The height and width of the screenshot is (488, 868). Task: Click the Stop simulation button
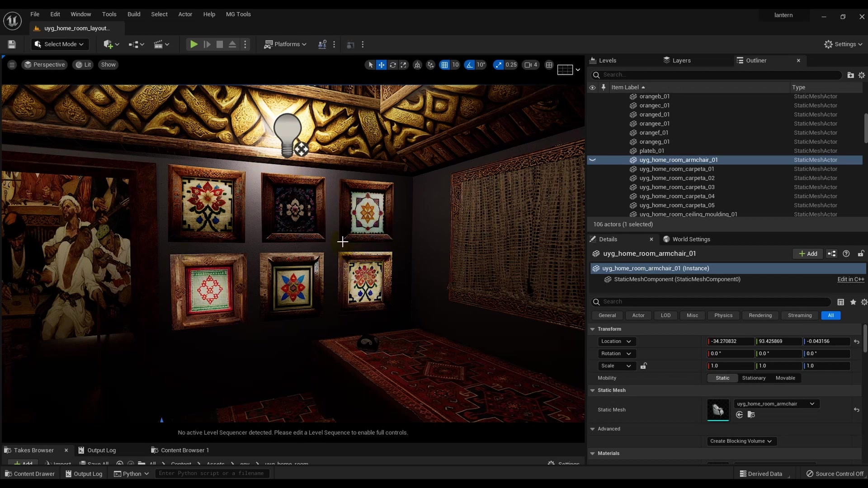[220, 44]
